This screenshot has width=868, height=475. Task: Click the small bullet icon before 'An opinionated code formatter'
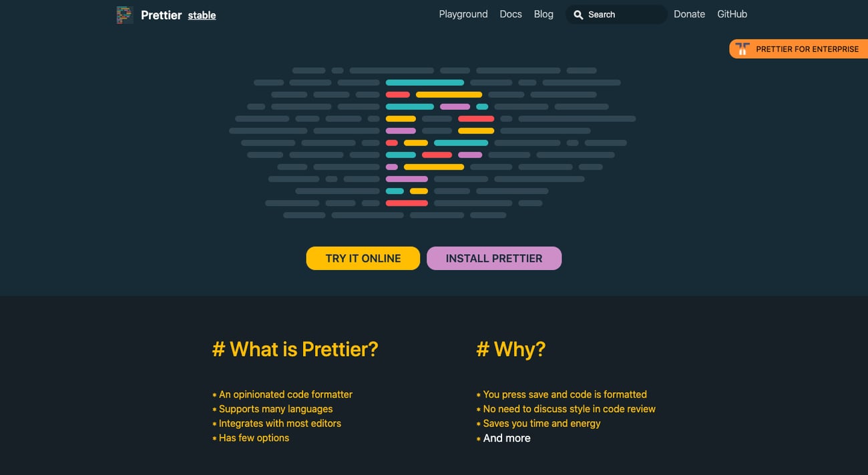[x=214, y=394]
